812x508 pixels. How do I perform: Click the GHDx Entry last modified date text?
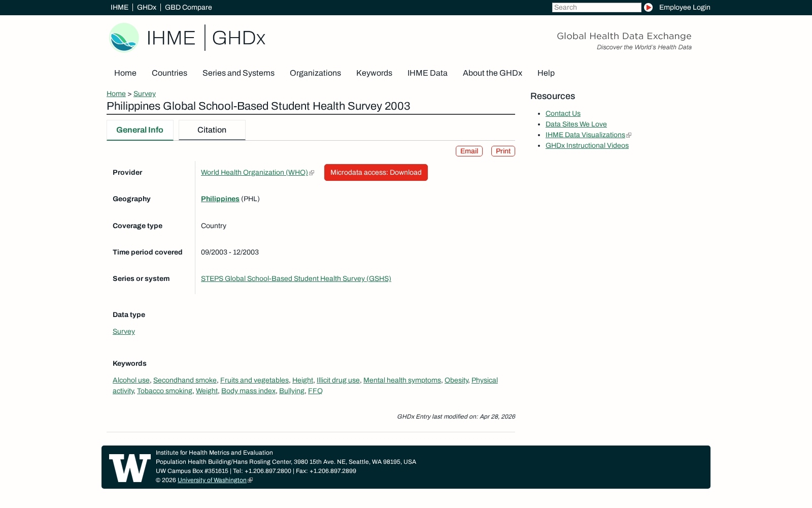tap(456, 417)
